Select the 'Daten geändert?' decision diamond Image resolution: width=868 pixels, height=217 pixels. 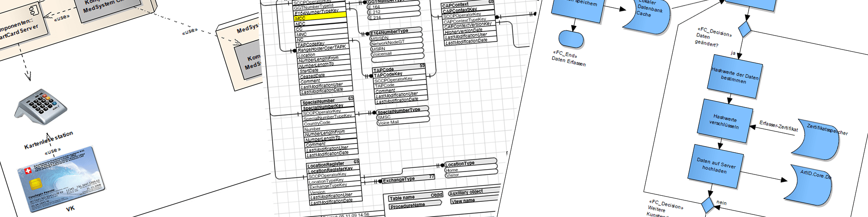click(745, 29)
